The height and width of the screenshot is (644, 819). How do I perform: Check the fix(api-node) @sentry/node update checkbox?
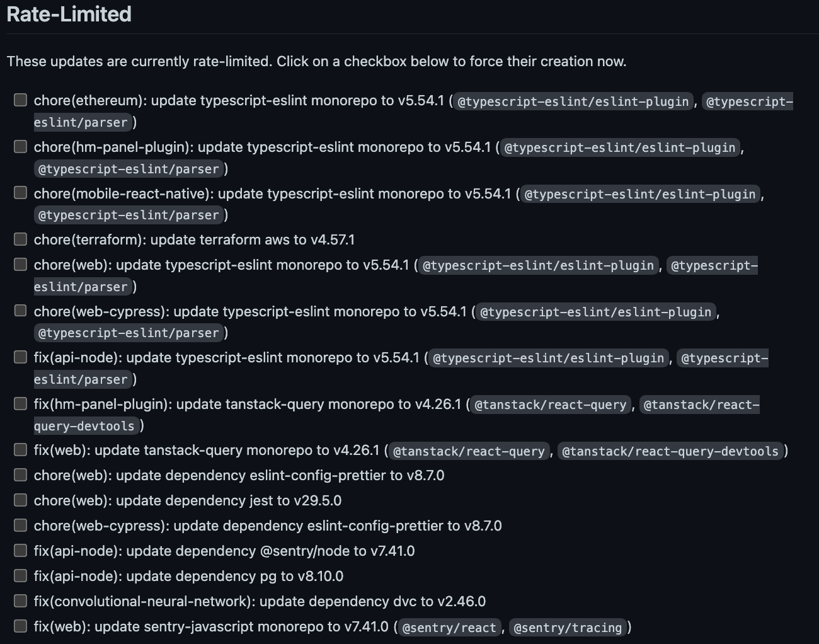(20, 550)
